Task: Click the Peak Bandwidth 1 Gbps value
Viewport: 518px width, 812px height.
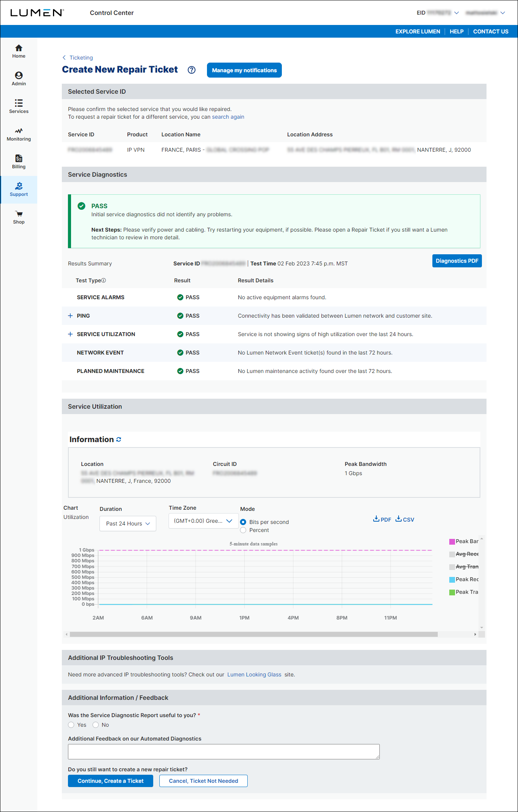Action: [x=353, y=473]
